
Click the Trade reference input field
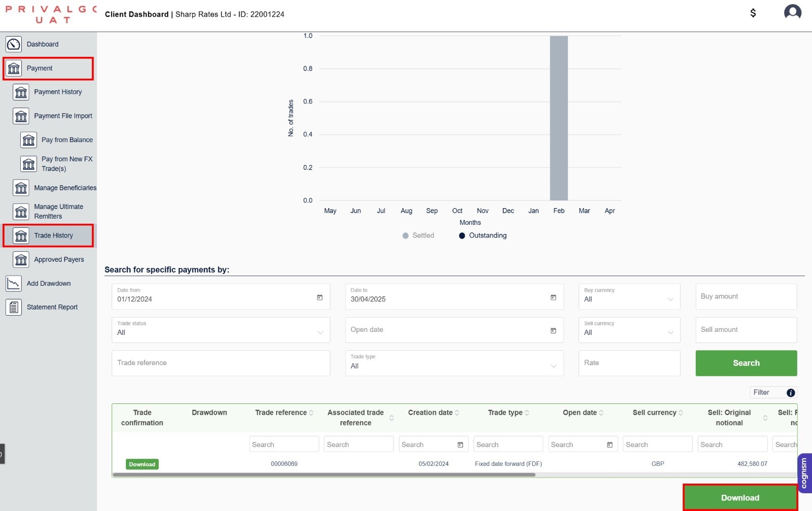click(220, 363)
